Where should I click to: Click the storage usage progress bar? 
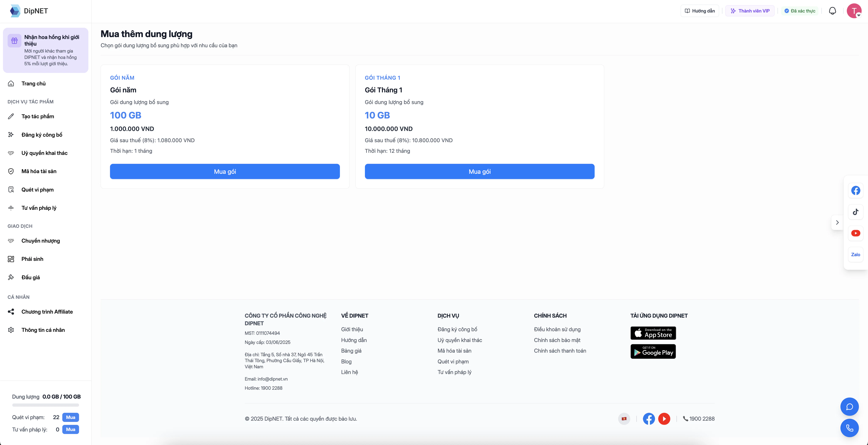pyautogui.click(x=46, y=405)
